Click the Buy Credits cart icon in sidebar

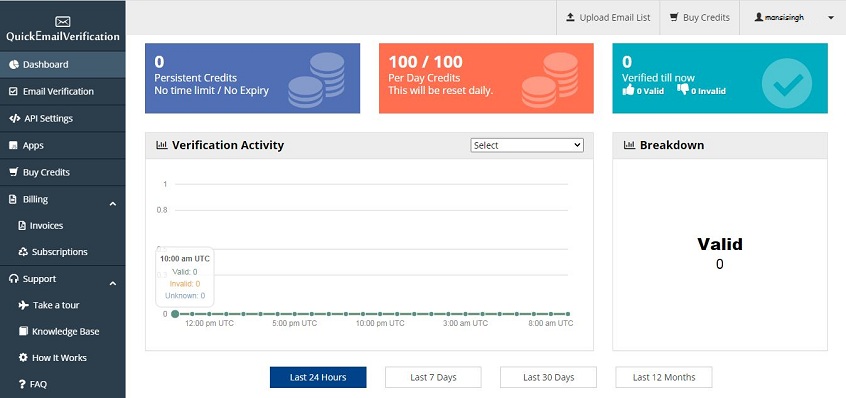(x=13, y=173)
